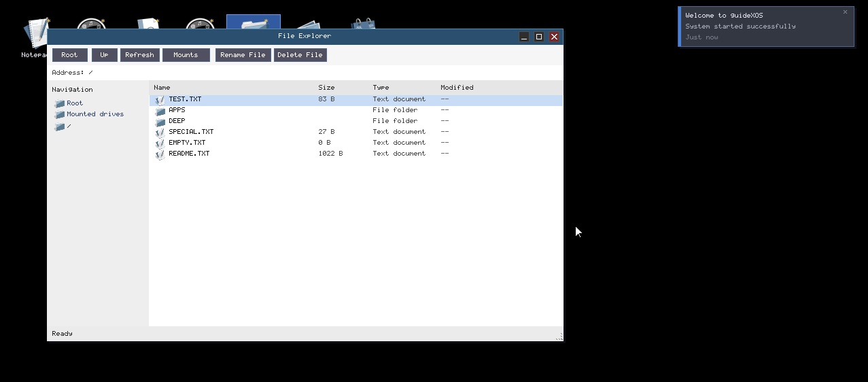Click the TEST.TXT file icon
The height and width of the screenshot is (382, 868).
[x=160, y=100]
